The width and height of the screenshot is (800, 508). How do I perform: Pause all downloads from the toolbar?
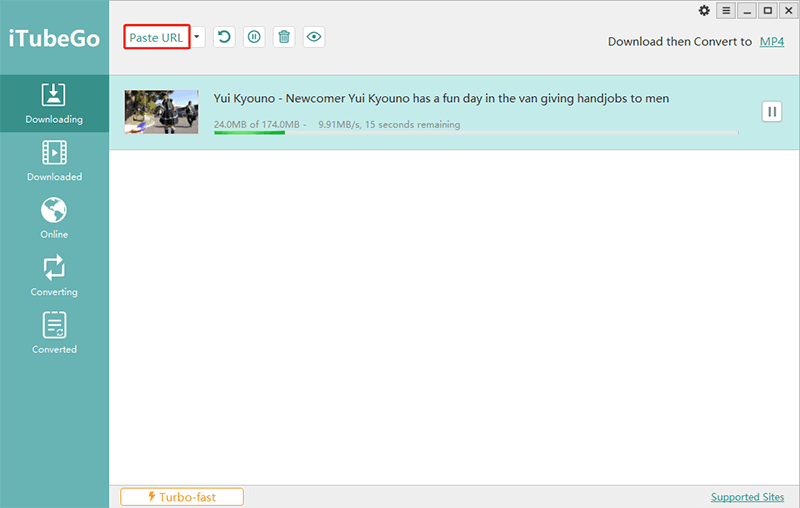point(254,37)
